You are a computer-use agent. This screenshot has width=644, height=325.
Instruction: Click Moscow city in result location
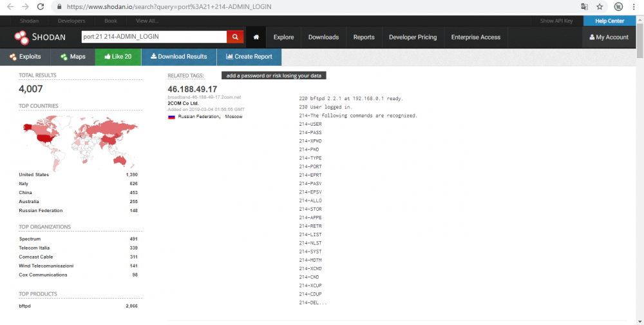click(x=234, y=117)
